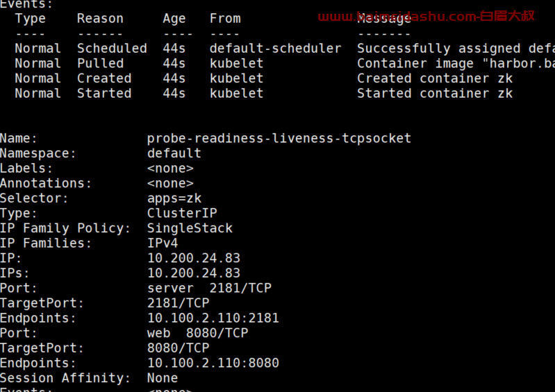Click the default namespace value

[174, 153]
